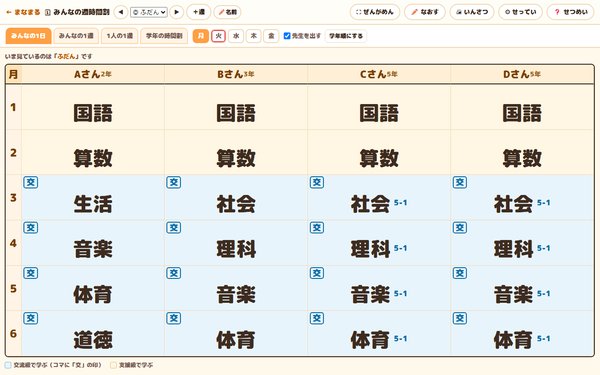Enter fullscreen with ぜんがめん button
Viewport: 600px width, 375px height.
tap(375, 12)
